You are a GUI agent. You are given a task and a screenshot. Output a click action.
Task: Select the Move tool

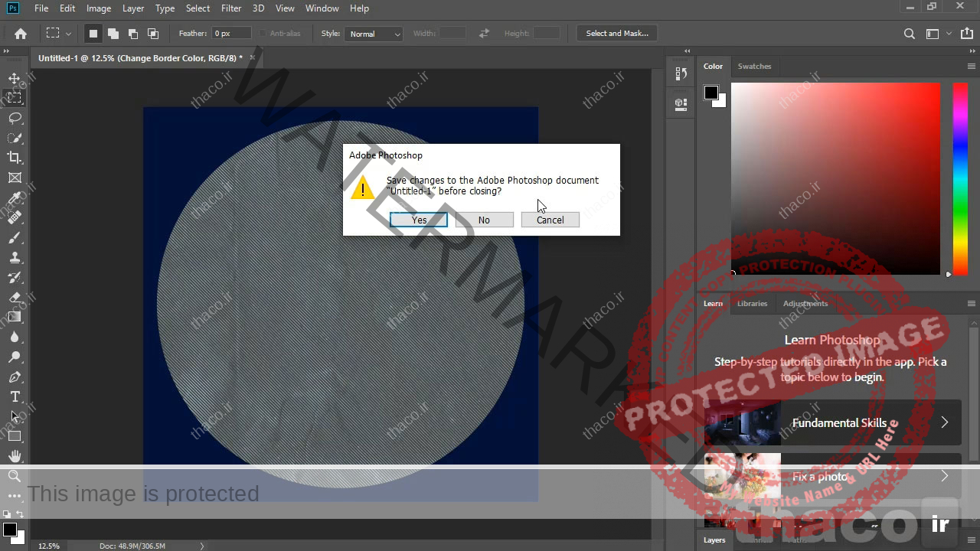[15, 78]
